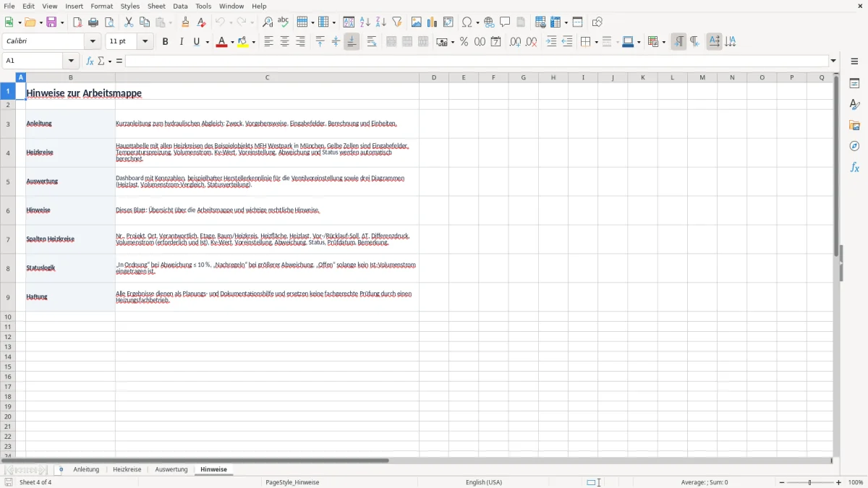Toggle right-to-left text direction
Image resolution: width=868 pixels, height=488 pixels.
pyautogui.click(x=694, y=42)
